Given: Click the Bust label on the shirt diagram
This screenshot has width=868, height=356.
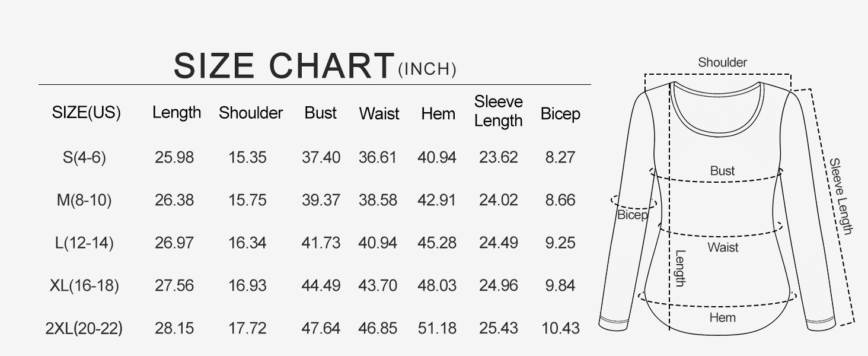Looking at the screenshot, I should [x=722, y=171].
